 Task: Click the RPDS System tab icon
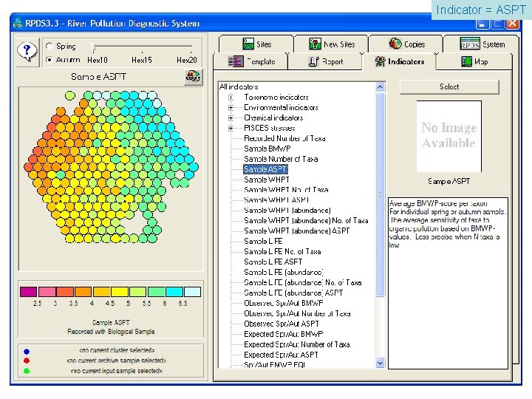(470, 44)
